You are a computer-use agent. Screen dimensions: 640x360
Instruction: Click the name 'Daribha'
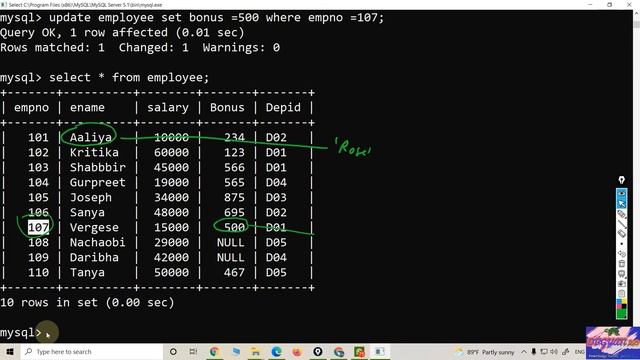click(x=94, y=258)
